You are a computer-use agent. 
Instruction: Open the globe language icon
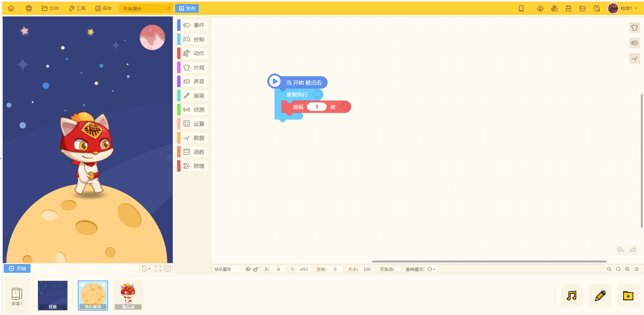[x=29, y=8]
